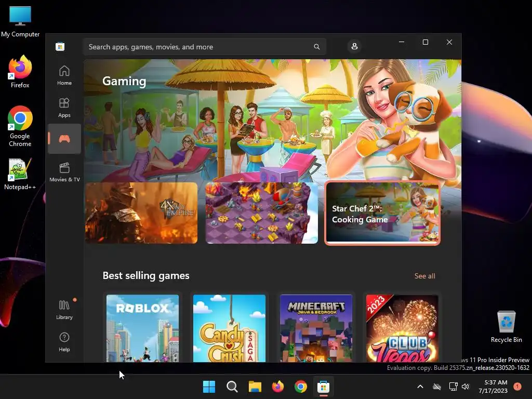This screenshot has height=399, width=532.
Task: Focus the Search apps, games, movies field
Action: (204, 47)
